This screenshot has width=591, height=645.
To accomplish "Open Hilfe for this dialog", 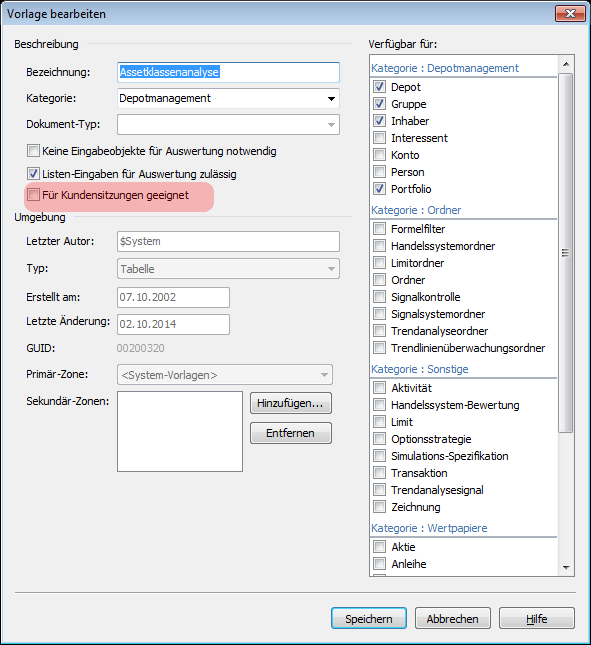I will click(x=536, y=618).
